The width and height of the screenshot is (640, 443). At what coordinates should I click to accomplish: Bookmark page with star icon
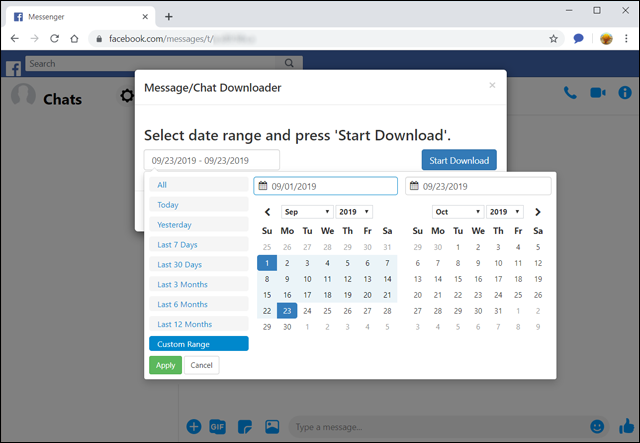(x=553, y=39)
